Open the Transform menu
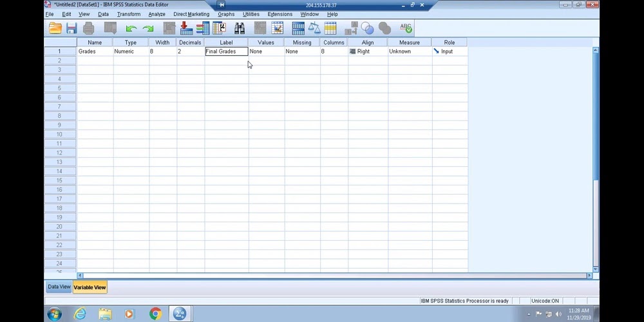Image resolution: width=644 pixels, height=322 pixels. tap(129, 14)
